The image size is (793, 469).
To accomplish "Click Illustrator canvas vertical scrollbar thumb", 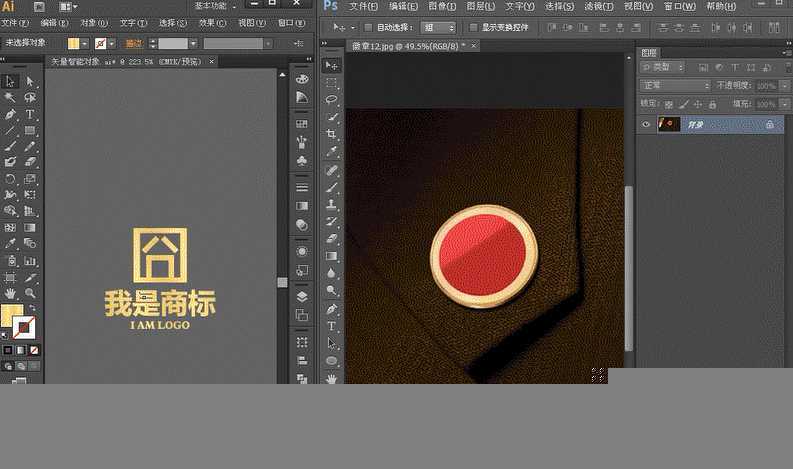I will [x=282, y=283].
